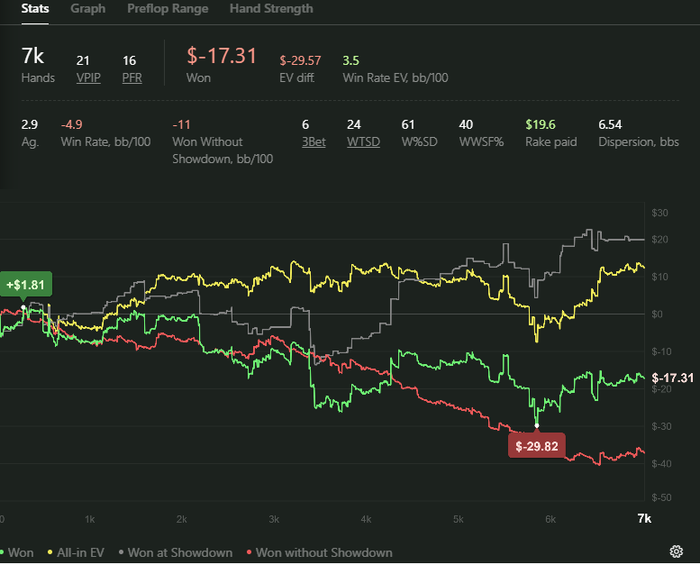Click the -11 Won Without Showdown value

pos(181,125)
